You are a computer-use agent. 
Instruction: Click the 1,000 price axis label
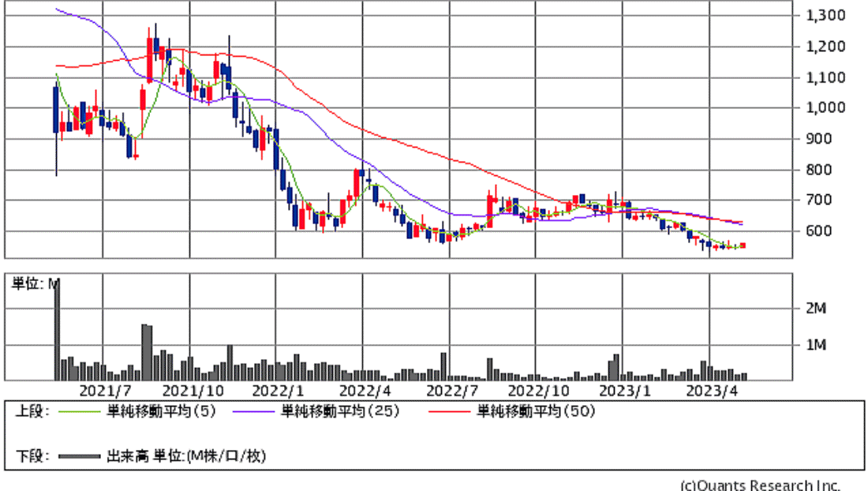(x=825, y=107)
